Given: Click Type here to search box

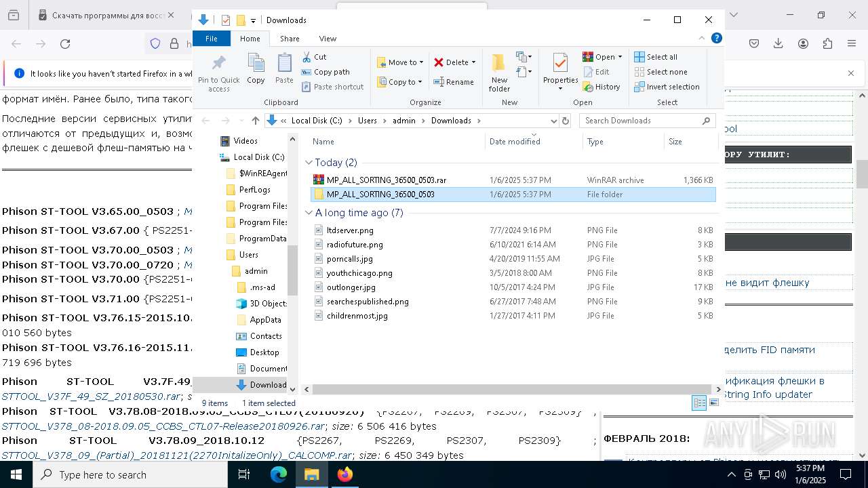Looking at the screenshot, I should [130, 475].
